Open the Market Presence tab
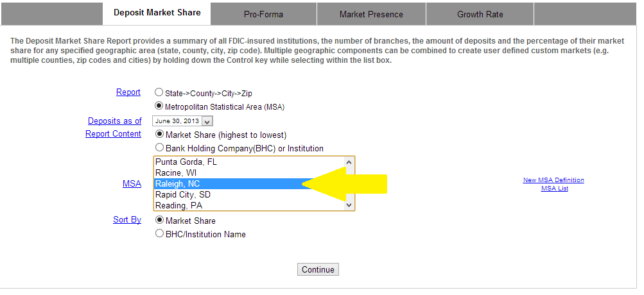The height and width of the screenshot is (295, 644). pyautogui.click(x=371, y=14)
